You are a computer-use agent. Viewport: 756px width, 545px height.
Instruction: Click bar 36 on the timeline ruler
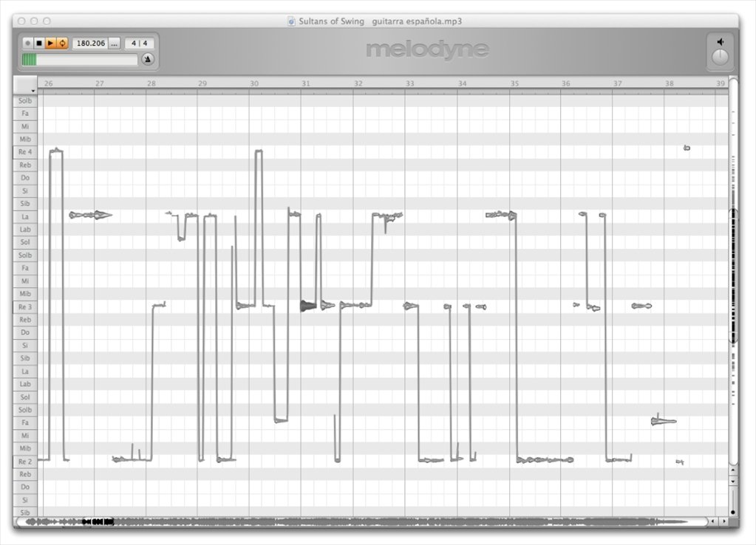click(565, 83)
